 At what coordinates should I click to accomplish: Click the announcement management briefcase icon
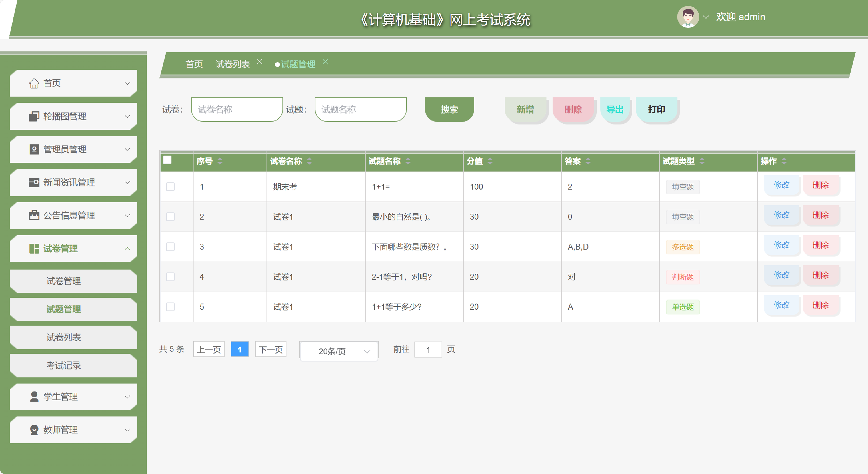pyautogui.click(x=34, y=216)
